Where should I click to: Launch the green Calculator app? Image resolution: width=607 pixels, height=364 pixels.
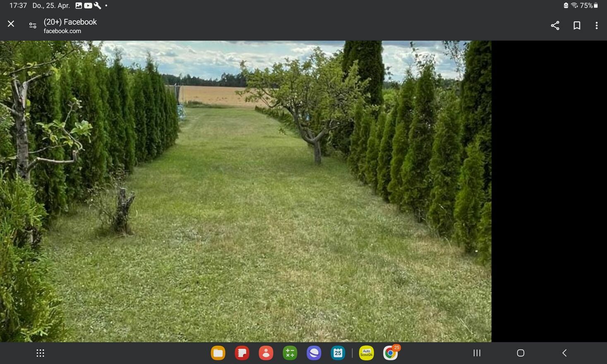pos(290,353)
